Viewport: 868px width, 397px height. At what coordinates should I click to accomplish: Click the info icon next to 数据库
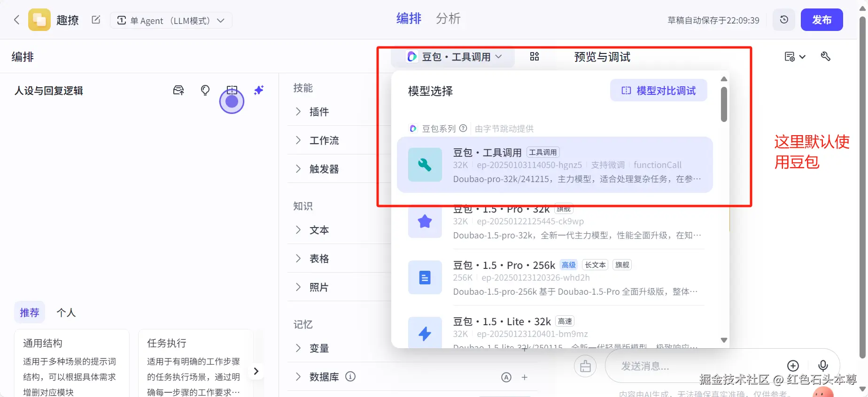coord(350,376)
